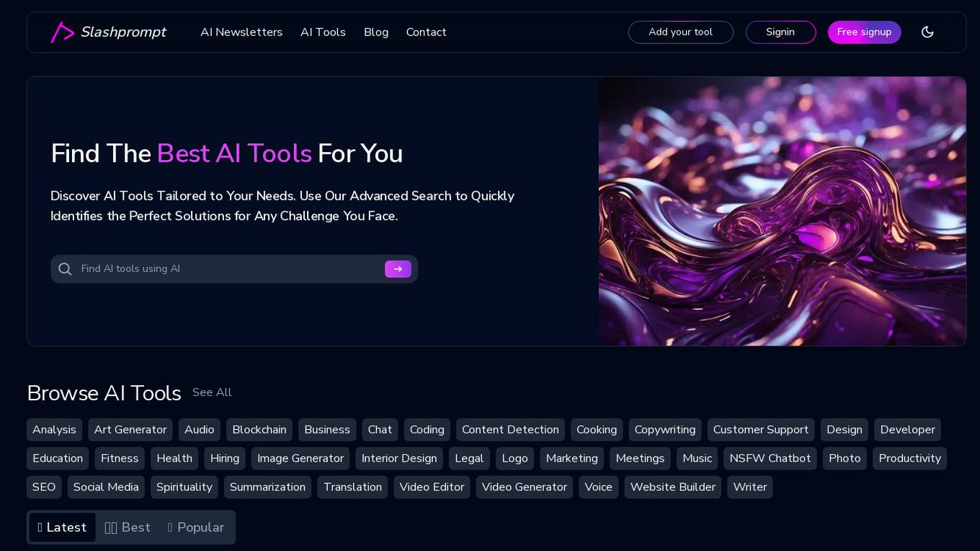Select the Chat category tag
This screenshot has height=551, width=980.
tap(380, 430)
